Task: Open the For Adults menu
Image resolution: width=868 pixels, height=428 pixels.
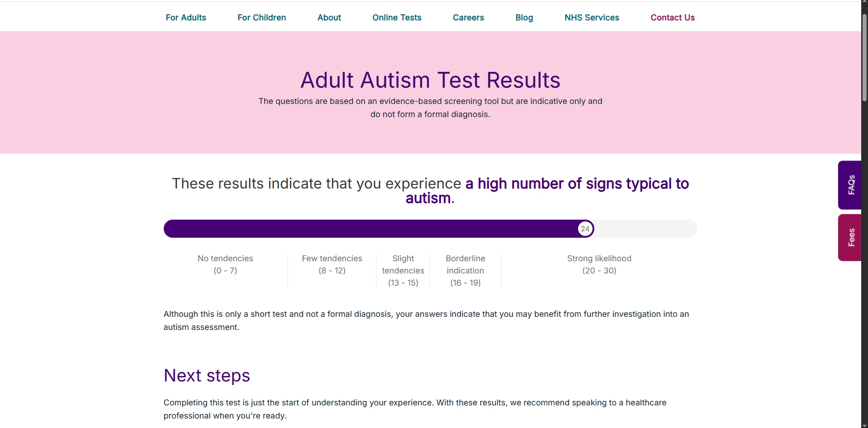Action: 185,18
